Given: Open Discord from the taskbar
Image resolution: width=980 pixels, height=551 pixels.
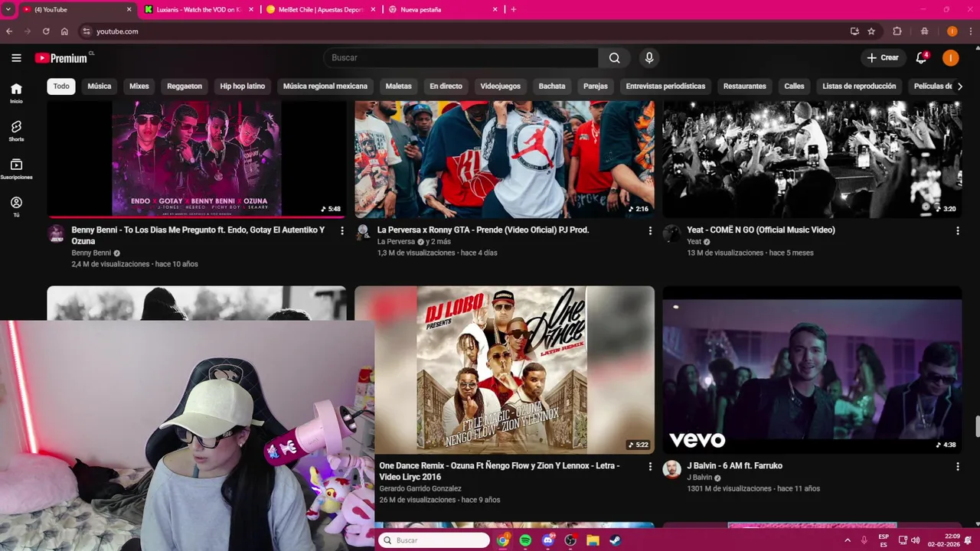Looking at the screenshot, I should (547, 540).
